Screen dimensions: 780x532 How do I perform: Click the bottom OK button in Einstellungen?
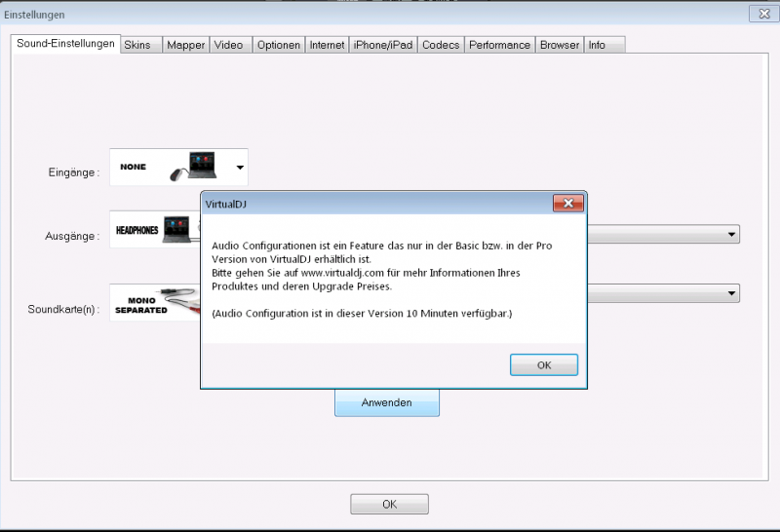point(389,504)
